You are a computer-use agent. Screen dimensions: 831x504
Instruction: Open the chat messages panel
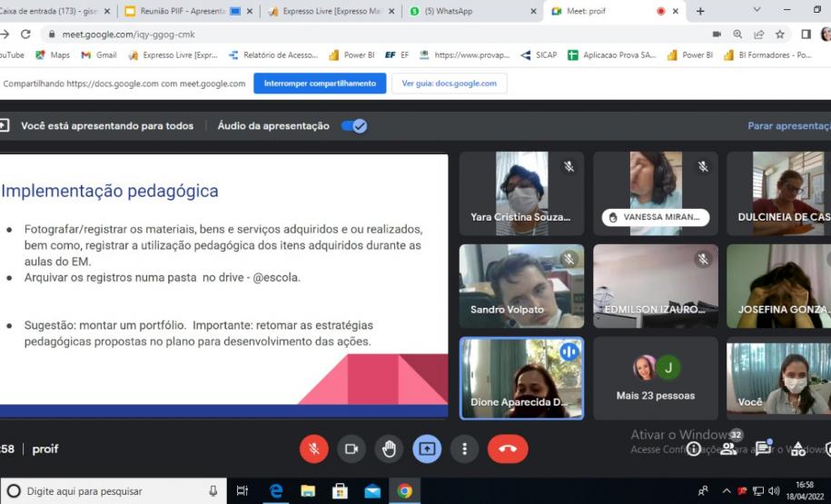tap(763, 448)
